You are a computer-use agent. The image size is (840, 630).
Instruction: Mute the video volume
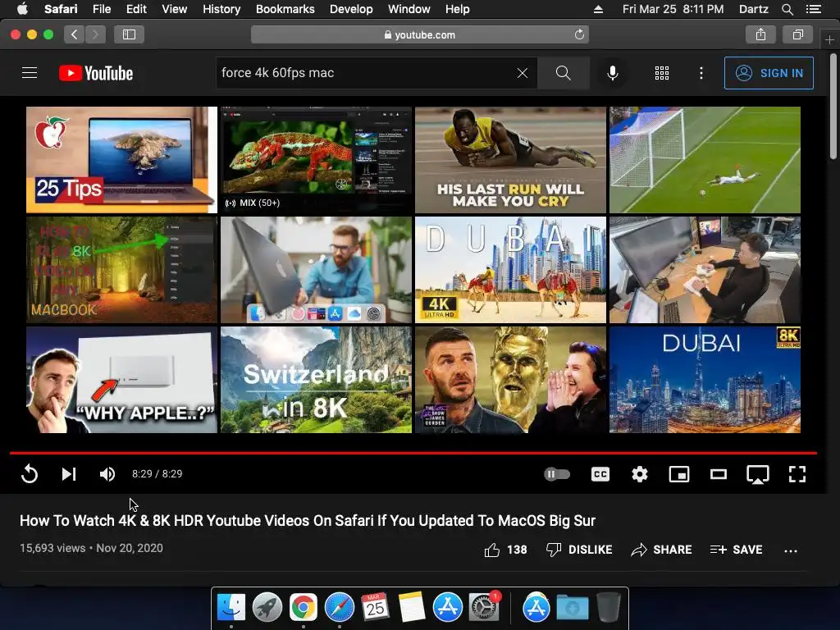coord(107,474)
